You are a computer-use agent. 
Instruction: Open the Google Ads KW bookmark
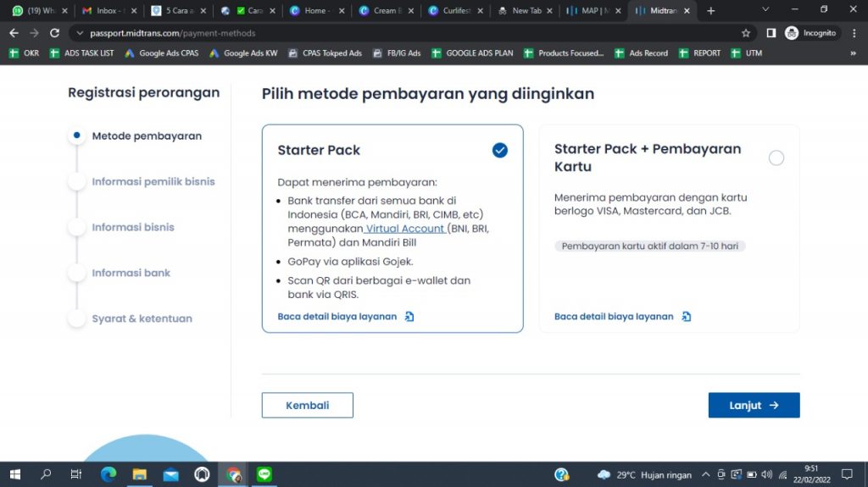click(x=243, y=53)
